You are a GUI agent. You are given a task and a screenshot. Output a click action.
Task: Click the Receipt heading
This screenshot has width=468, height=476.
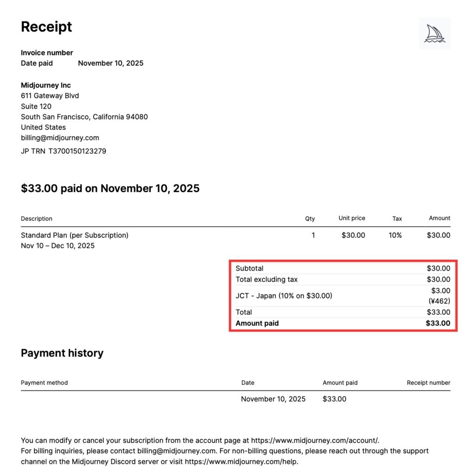47,26
